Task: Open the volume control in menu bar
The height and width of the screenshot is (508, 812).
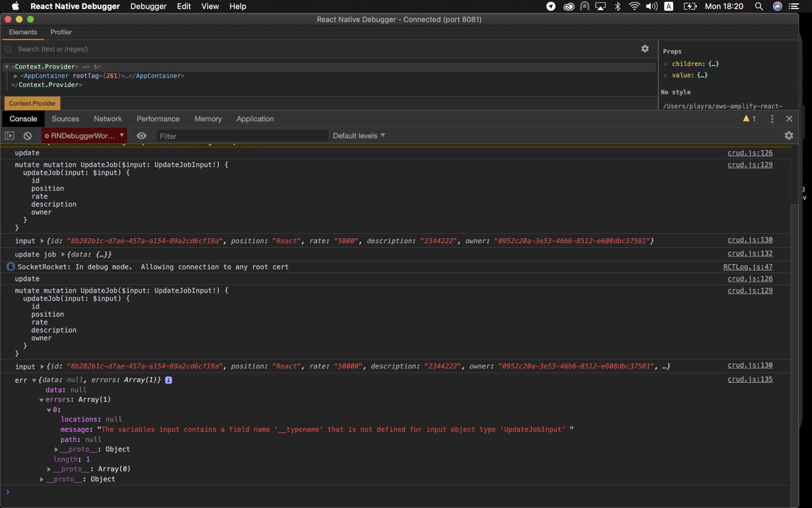Action: pos(652,6)
